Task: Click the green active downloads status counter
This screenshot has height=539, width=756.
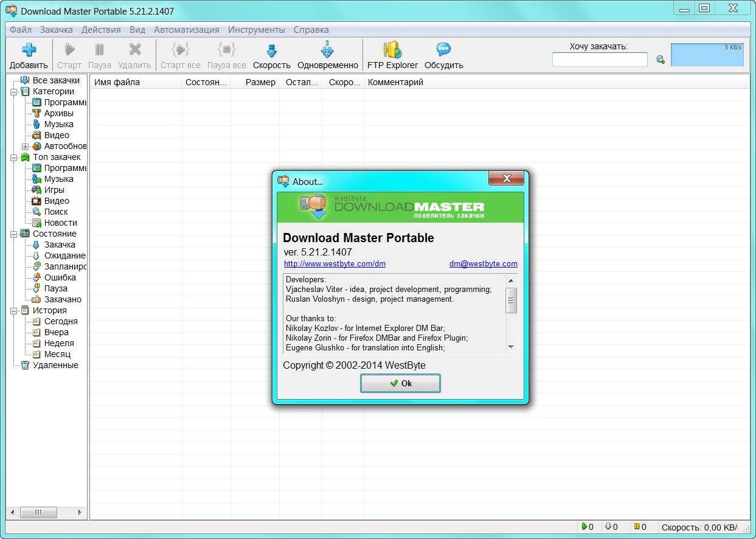Action: click(x=588, y=527)
